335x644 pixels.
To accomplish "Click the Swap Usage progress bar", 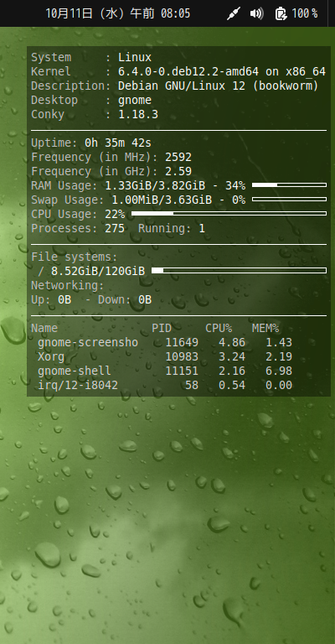I will pos(289,200).
